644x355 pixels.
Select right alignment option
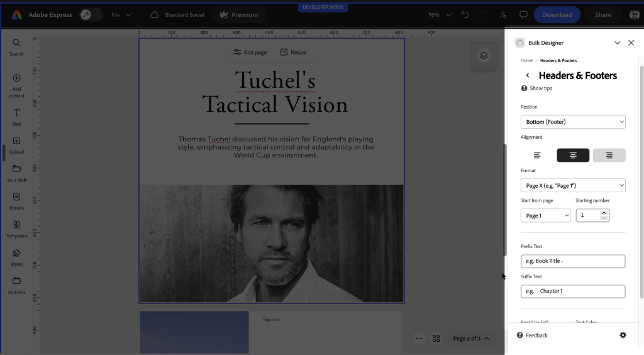click(x=609, y=156)
